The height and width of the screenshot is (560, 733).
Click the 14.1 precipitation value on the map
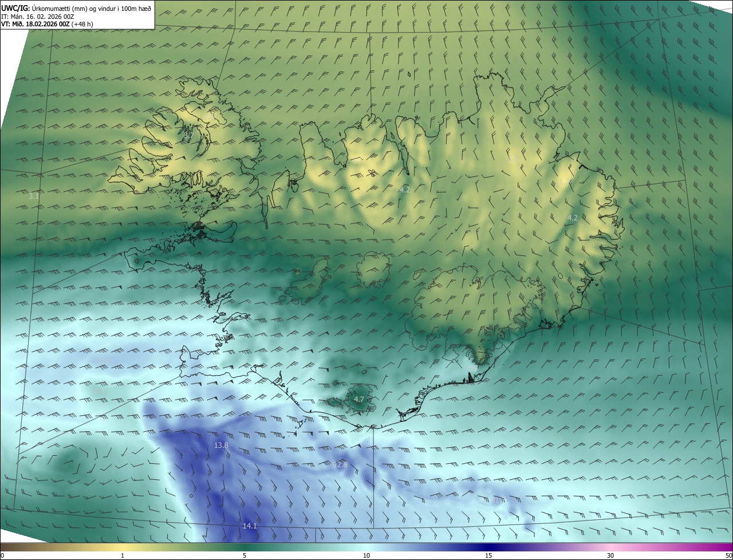(x=250, y=526)
